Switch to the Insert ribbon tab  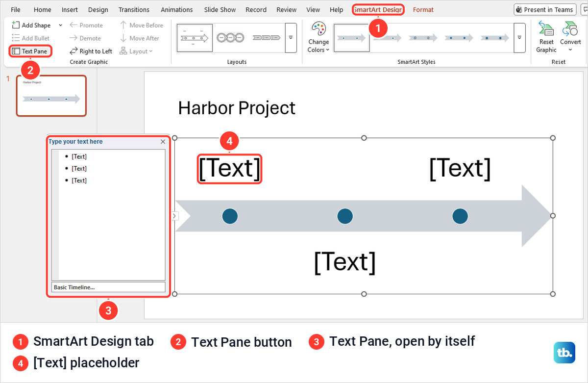point(70,10)
